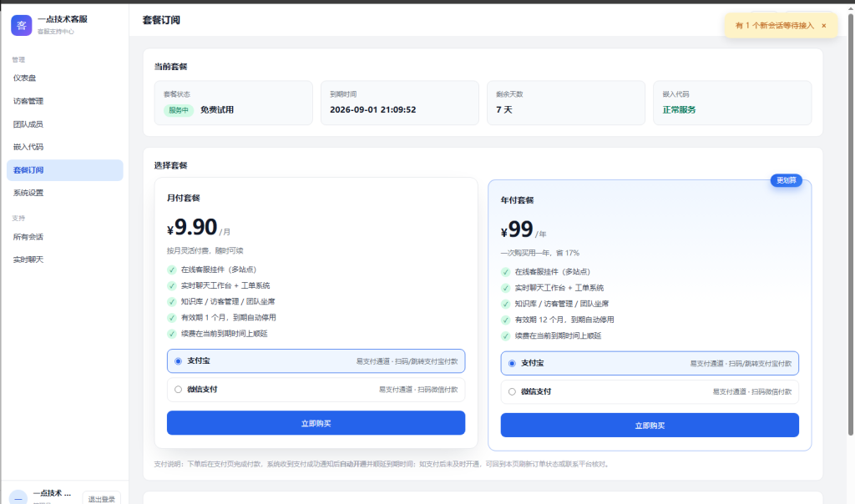Image resolution: width=855 pixels, height=504 pixels.
Task: Click the 7 天 remaining days value
Action: [x=504, y=109]
